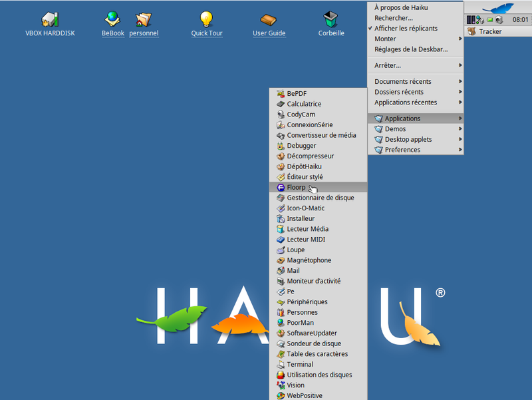Click the clock showing 08:01
Viewport: 532px width, 400px height.
pos(520,20)
